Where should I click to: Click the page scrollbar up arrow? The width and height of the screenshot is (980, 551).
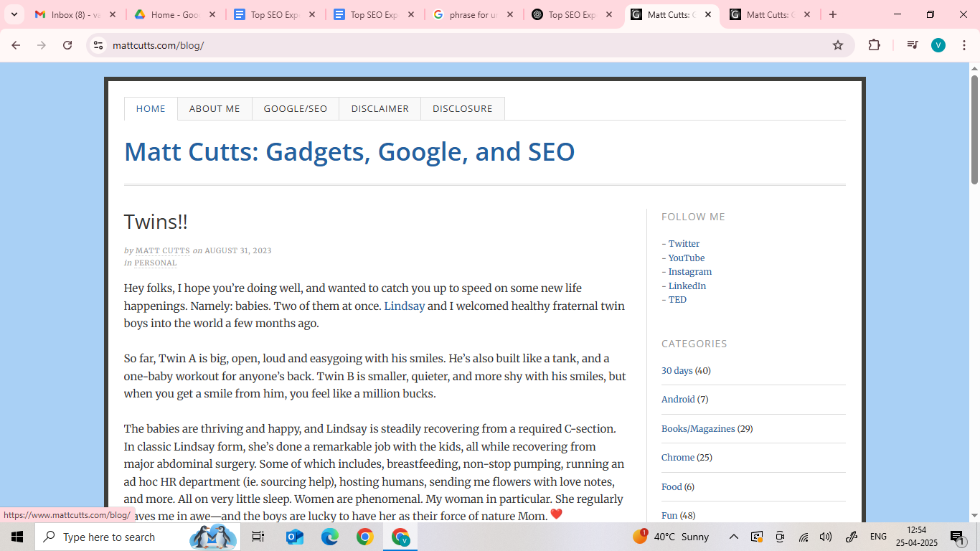974,68
